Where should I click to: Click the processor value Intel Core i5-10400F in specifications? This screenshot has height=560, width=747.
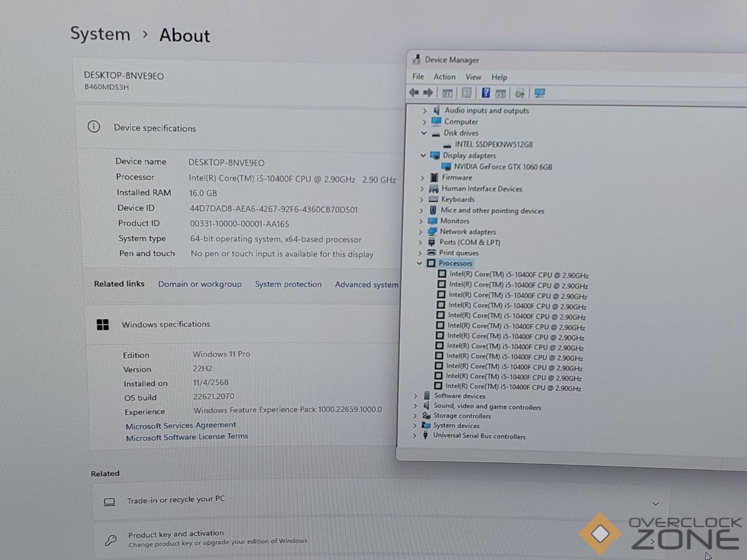(292, 179)
